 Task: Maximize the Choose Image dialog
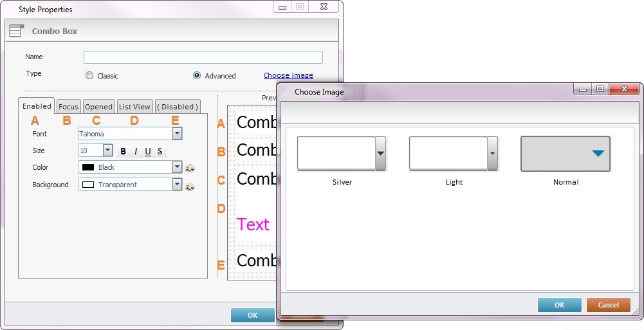point(600,89)
